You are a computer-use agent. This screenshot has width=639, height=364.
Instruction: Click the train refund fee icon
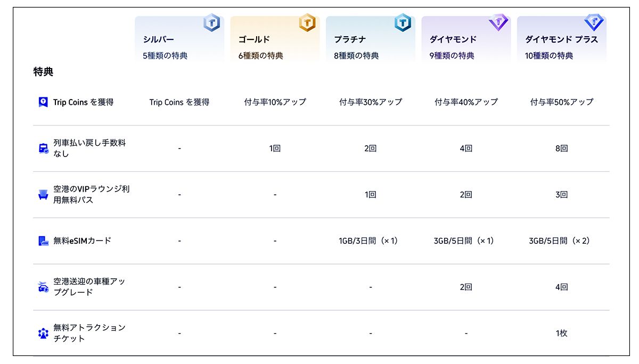point(43,148)
